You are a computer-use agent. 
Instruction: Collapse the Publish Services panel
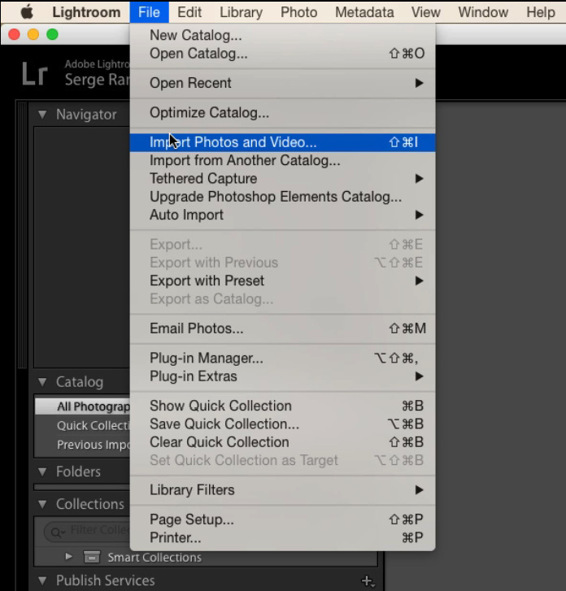tap(43, 581)
